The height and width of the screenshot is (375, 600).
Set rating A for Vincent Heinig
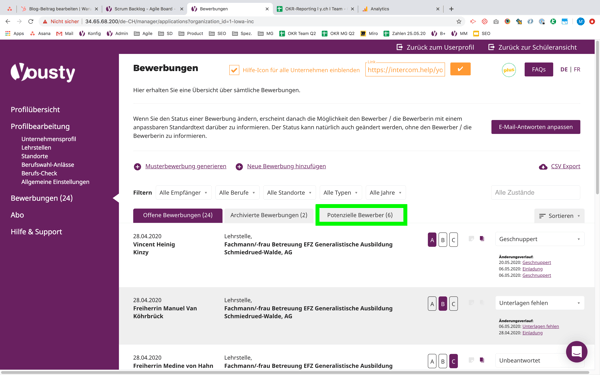tap(432, 240)
